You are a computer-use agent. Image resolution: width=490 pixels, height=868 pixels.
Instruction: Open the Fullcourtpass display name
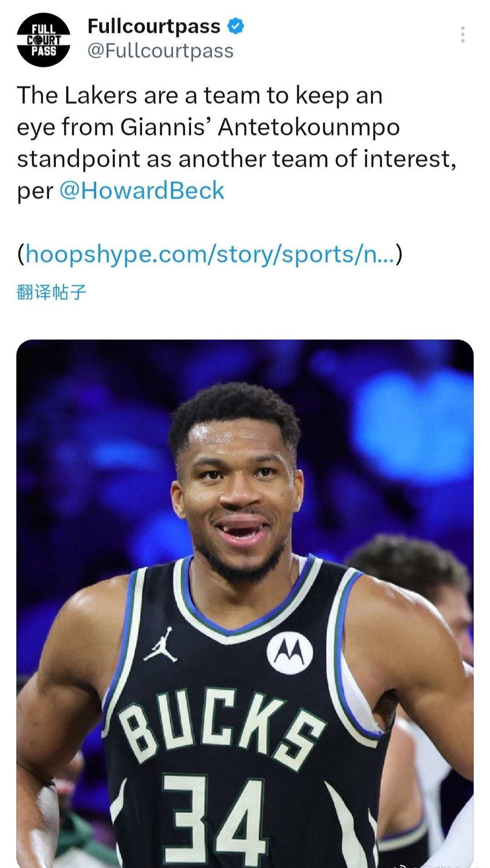click(x=154, y=27)
